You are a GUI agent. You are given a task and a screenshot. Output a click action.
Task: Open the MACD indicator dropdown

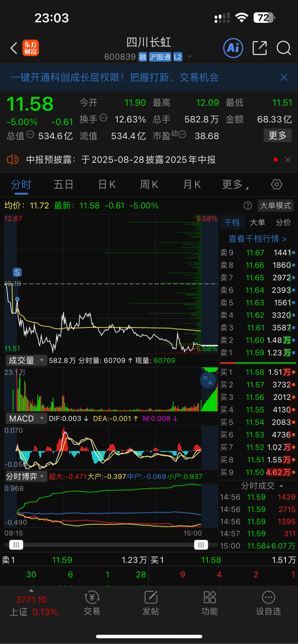[26, 418]
